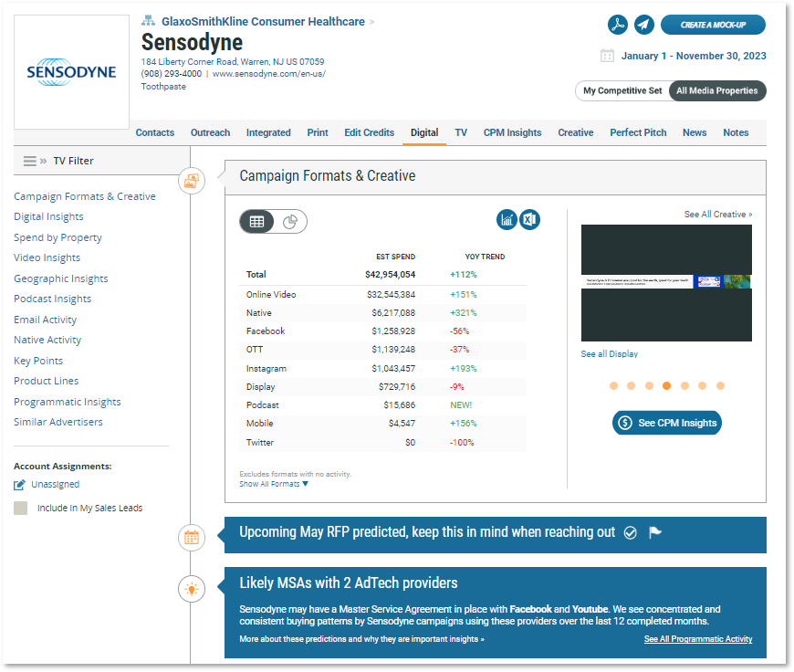Open the Contacts tab

click(155, 132)
